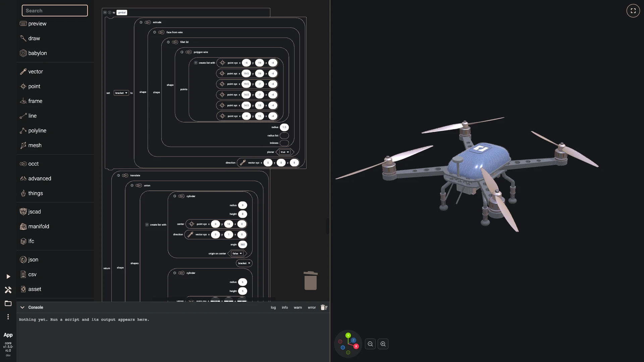Edit the fillet radius 1.5 value
644x362 pixels.
[284, 127]
